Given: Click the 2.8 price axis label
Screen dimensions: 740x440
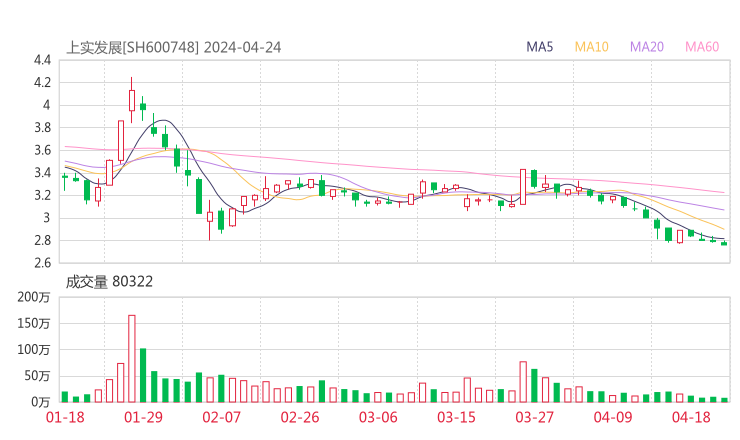Looking at the screenshot, I should tap(42, 240).
